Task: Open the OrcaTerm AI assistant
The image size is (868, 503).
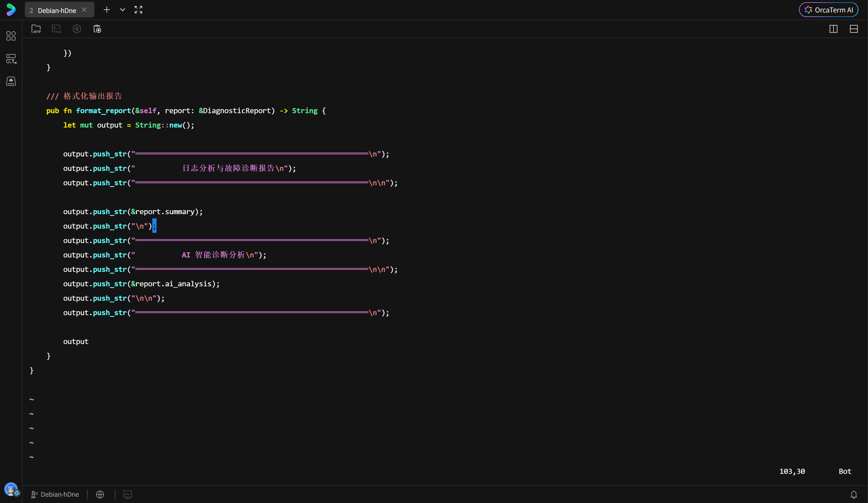Action: 828,10
